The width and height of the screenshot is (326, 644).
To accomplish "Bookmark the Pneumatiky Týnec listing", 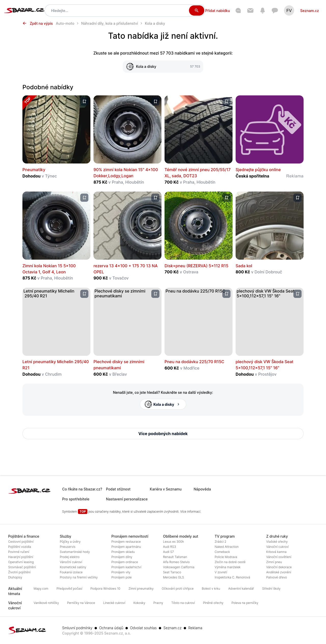I will [x=84, y=102].
